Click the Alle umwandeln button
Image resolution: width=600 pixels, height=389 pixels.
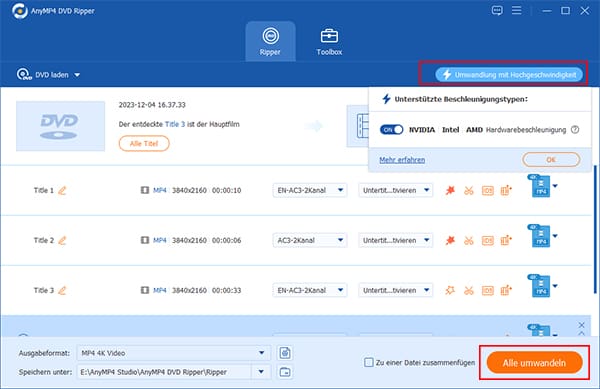point(535,363)
